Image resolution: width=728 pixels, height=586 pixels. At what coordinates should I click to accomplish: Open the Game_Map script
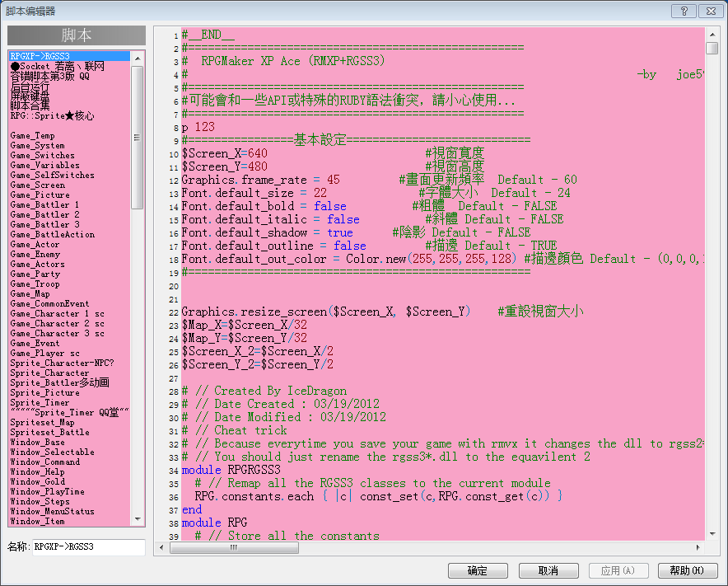(70, 293)
